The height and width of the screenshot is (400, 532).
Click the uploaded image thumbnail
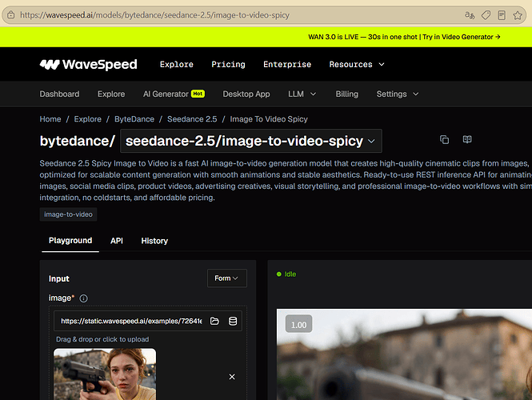point(105,374)
